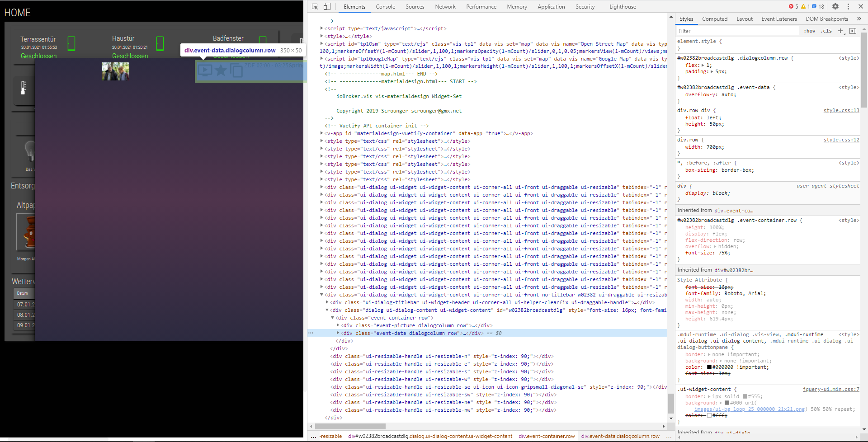Click the w02382broadcastdlg breadcrumb item
Viewport: 868px width, 442px height.
click(x=430, y=436)
